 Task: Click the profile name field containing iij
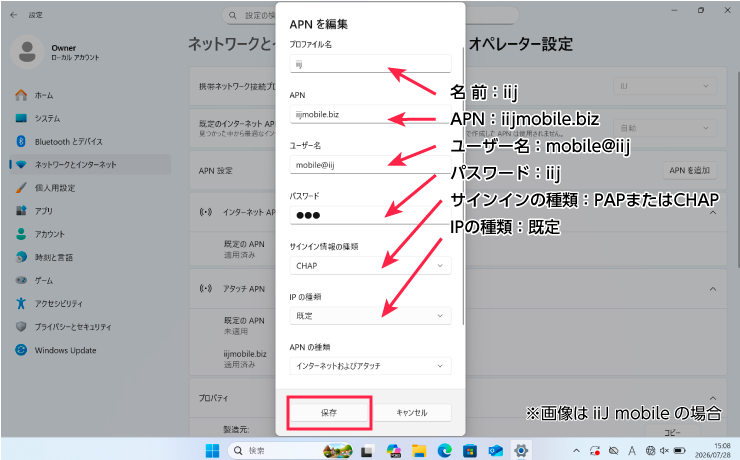coord(370,64)
